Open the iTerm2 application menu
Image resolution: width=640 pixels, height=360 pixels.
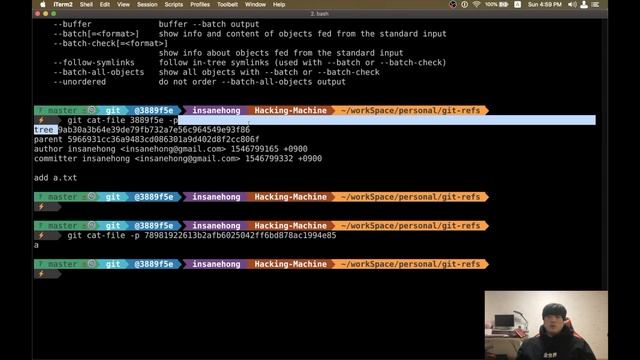(63, 4)
